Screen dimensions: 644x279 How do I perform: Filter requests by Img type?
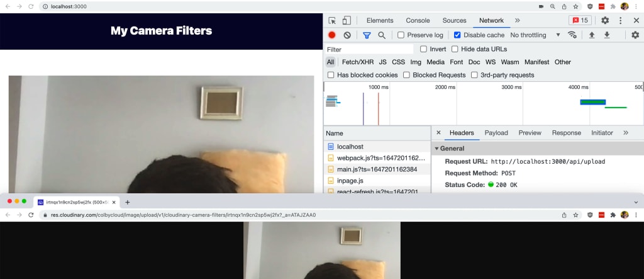point(416,62)
